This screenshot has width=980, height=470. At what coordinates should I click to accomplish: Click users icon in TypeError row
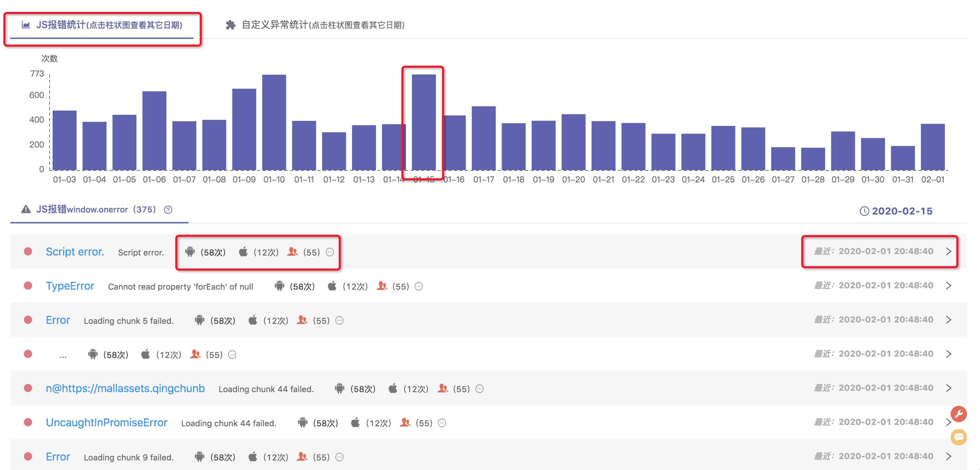pos(382,286)
